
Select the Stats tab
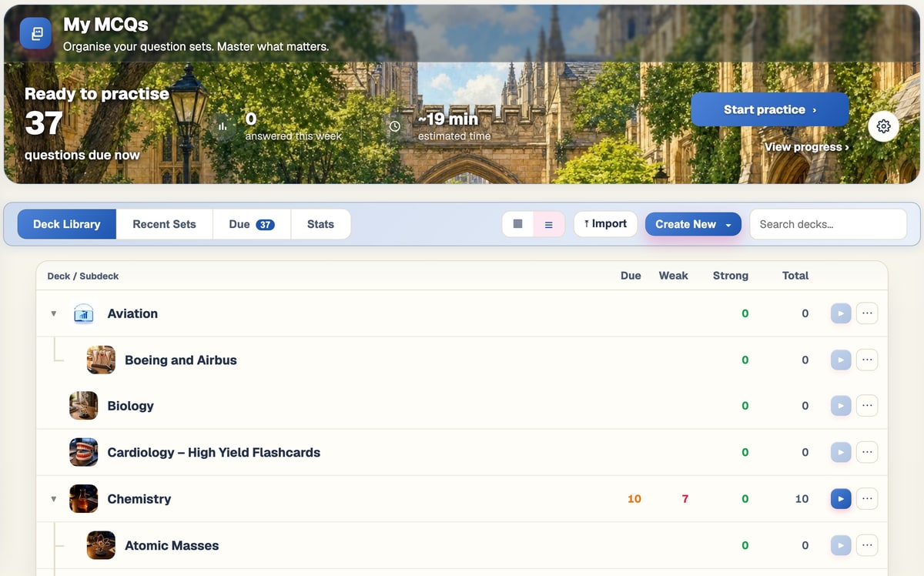320,224
